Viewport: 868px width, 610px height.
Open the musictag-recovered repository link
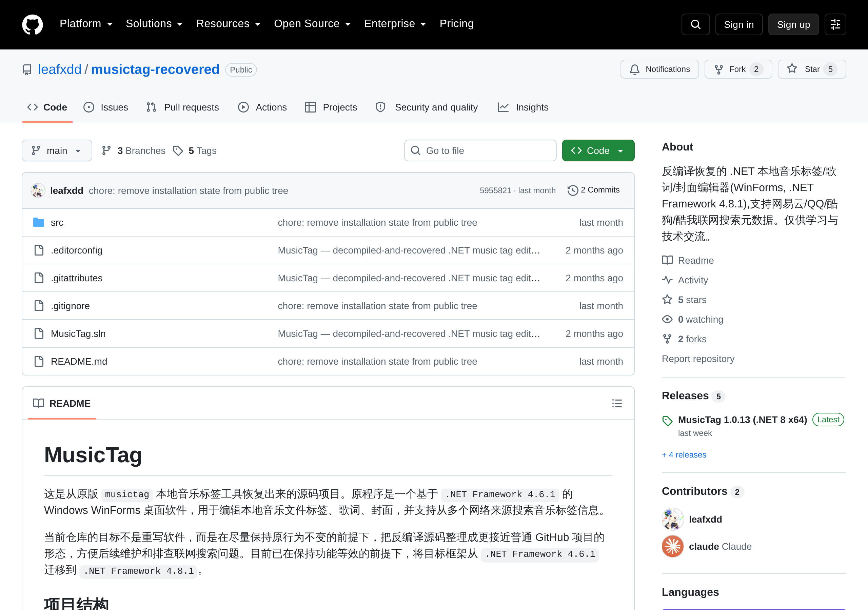pyautogui.click(x=155, y=69)
